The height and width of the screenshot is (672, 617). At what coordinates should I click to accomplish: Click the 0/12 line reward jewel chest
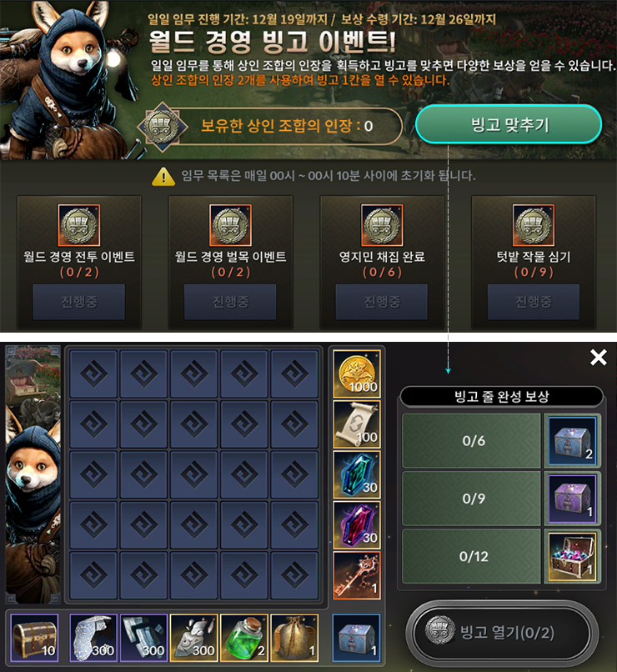pyautogui.click(x=573, y=556)
